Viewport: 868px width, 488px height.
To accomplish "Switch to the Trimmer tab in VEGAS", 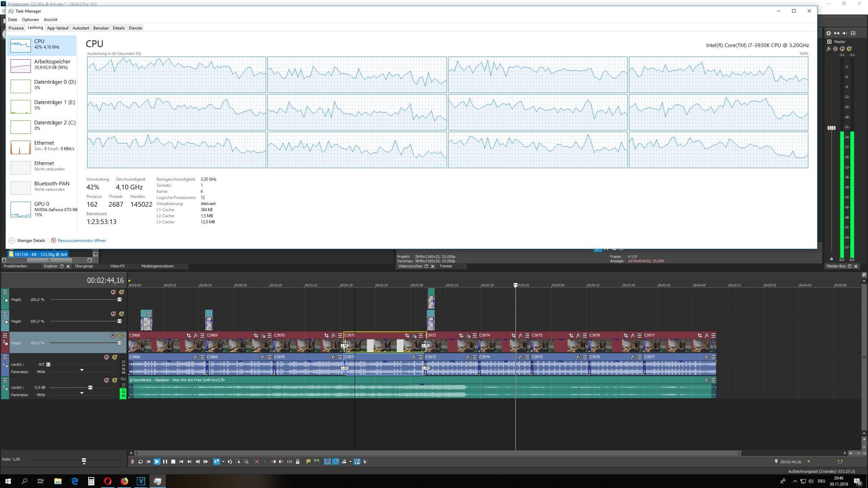I will [446, 266].
